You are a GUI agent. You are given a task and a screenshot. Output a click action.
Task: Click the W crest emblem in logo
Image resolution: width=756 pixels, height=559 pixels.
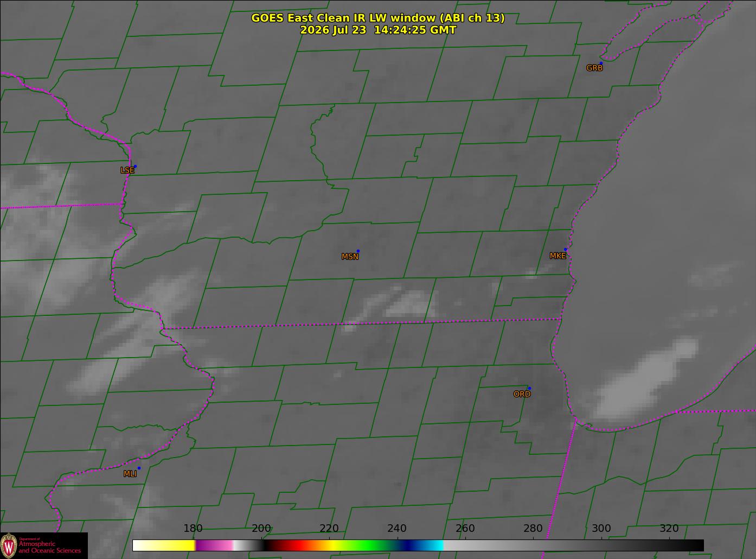(9, 545)
